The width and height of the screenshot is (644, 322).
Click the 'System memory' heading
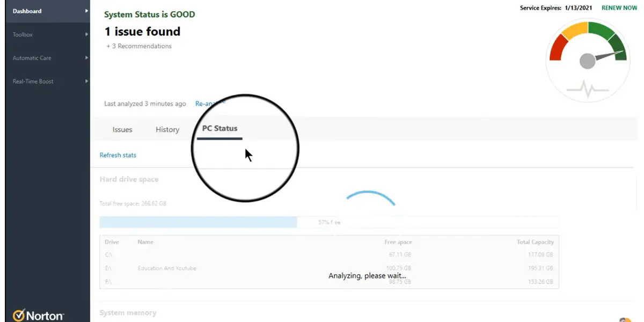coord(128,313)
